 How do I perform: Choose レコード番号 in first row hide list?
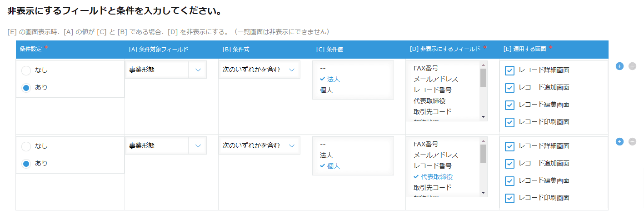point(433,90)
